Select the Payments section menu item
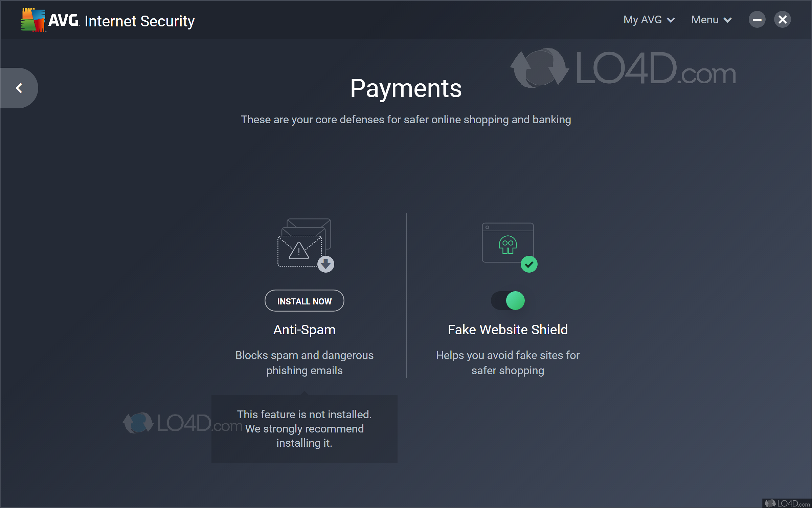The width and height of the screenshot is (812, 508). click(x=406, y=88)
